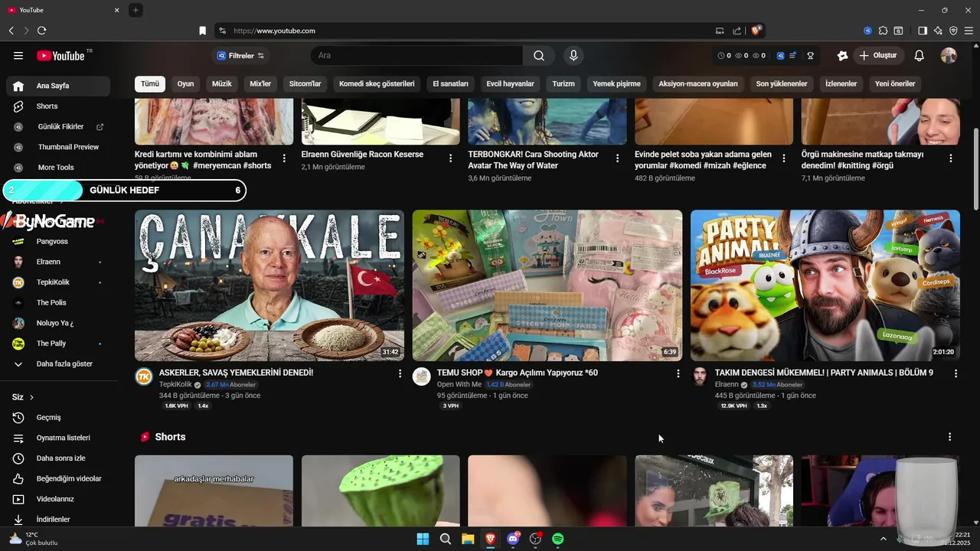Viewport: 980px width, 551px height.
Task: Click the Oluştur create button
Action: 877,55
